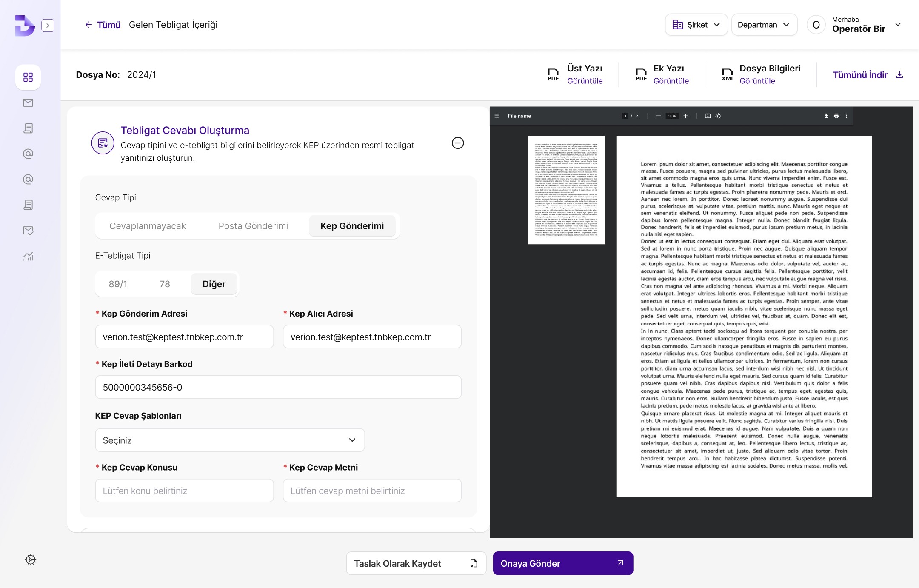Open the statistics chart icon in sidebar
This screenshot has width=919, height=588.
pyautogui.click(x=28, y=256)
